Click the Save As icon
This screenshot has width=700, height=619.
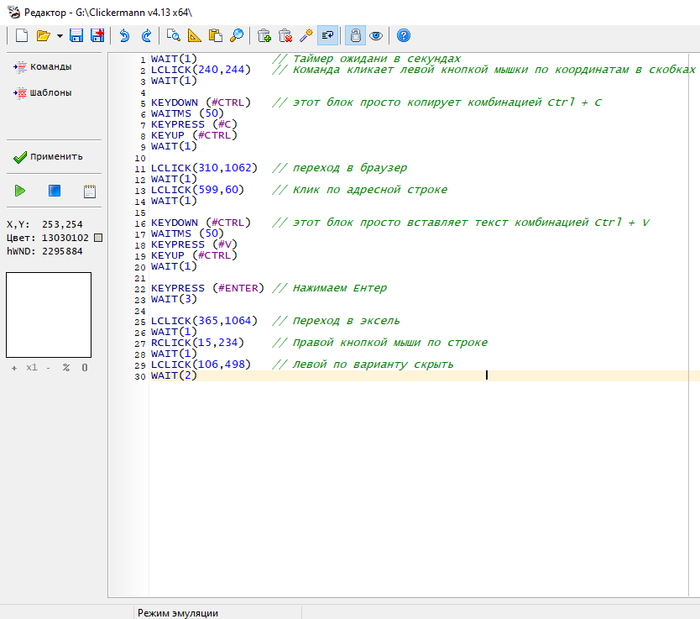(97, 36)
